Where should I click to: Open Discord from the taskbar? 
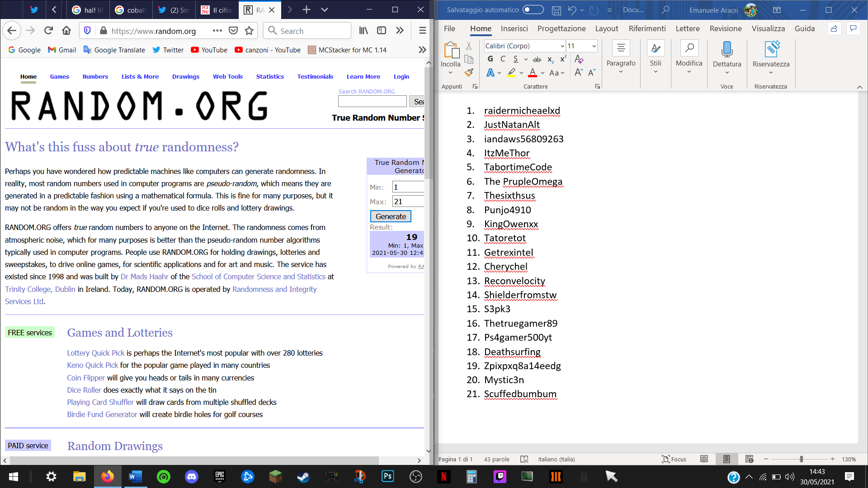click(x=192, y=476)
